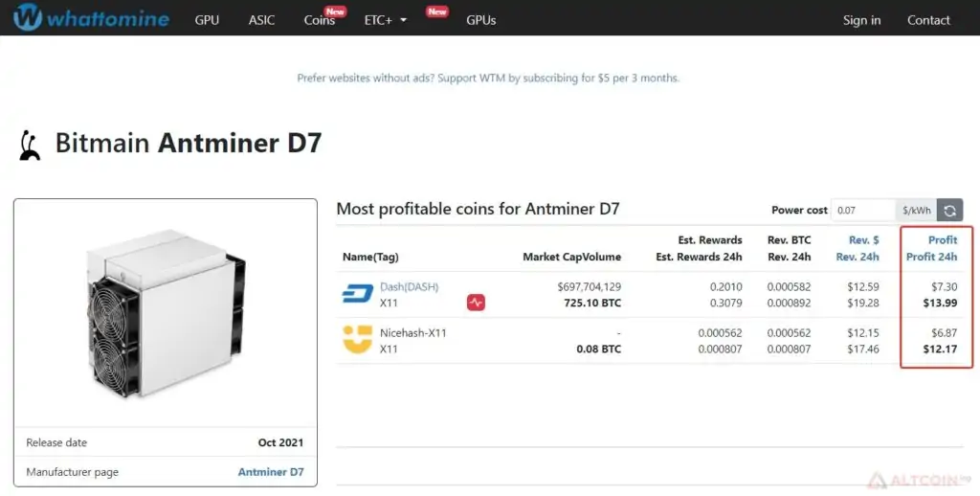Screen dimensions: 980x496
Task: Click the Nicehash 24h revenue $17.46
Action: 863,349
